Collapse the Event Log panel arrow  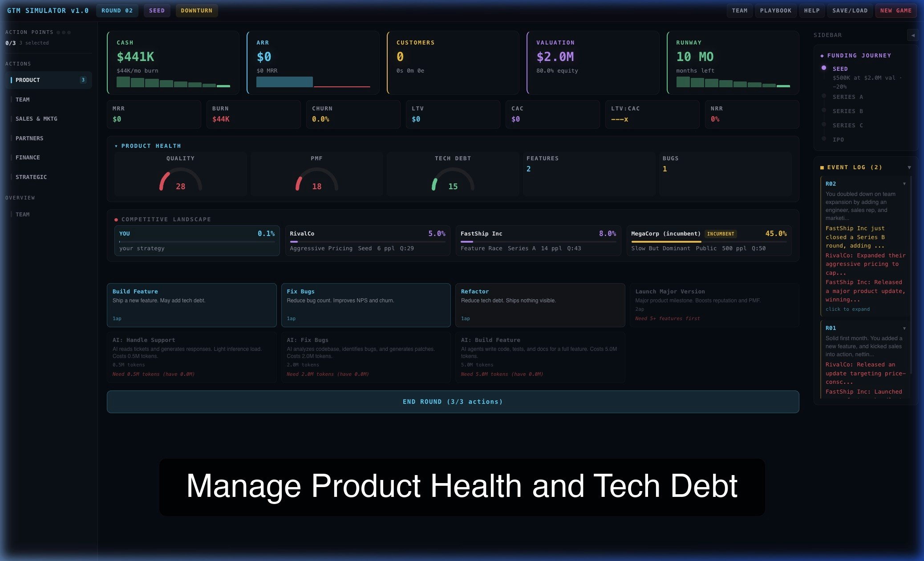point(909,167)
